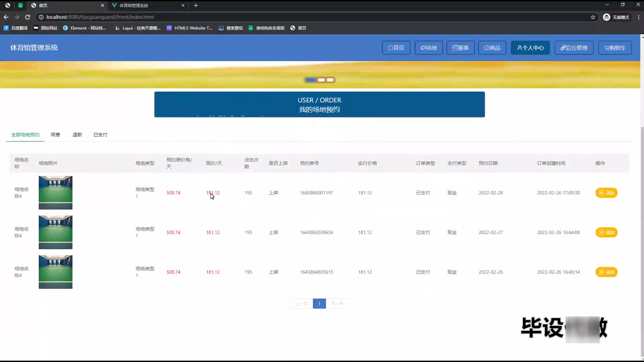The height and width of the screenshot is (362, 644).
Task: Switch to the 体育馆管理系统 browser tab
Action: (148, 5)
